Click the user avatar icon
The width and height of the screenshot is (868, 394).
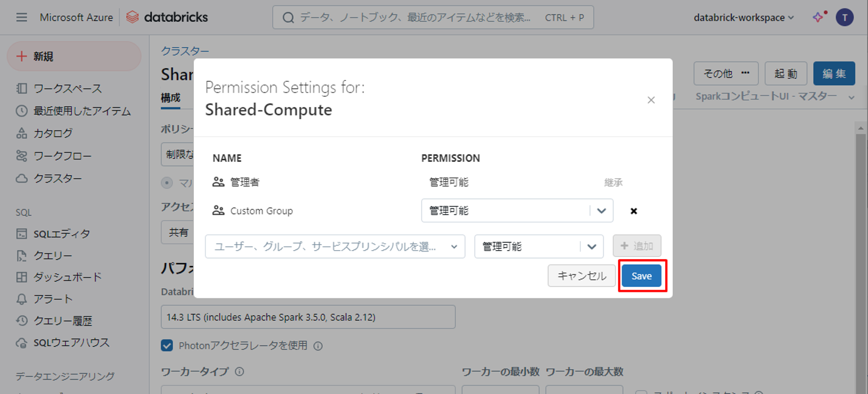[x=844, y=18]
